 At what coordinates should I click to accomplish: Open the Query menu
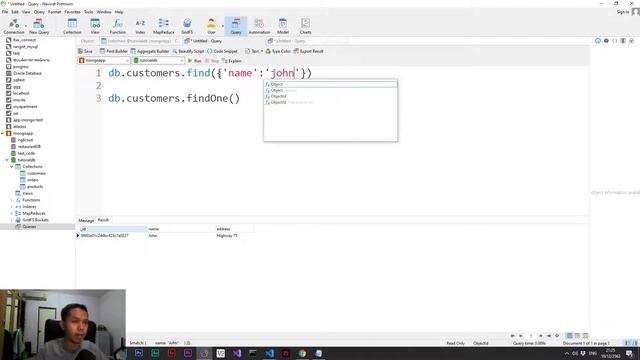39,12
